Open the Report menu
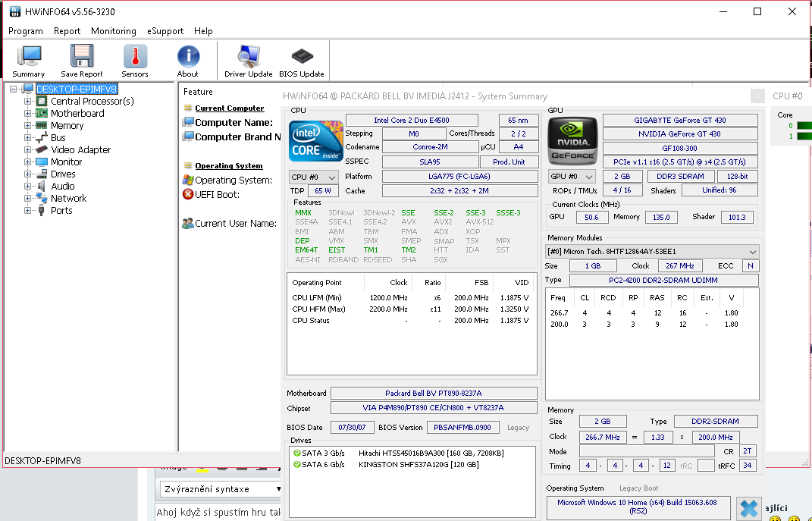This screenshot has height=521, width=812. coord(67,31)
